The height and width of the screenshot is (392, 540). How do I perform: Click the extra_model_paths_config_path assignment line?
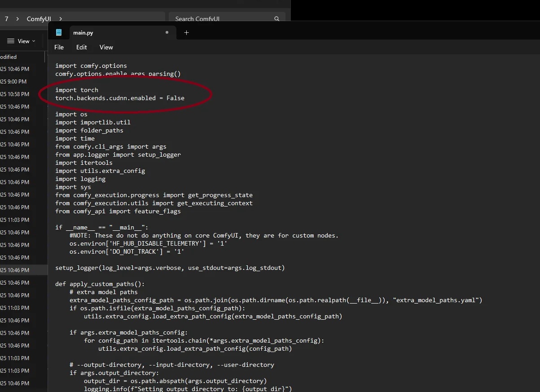pos(276,300)
